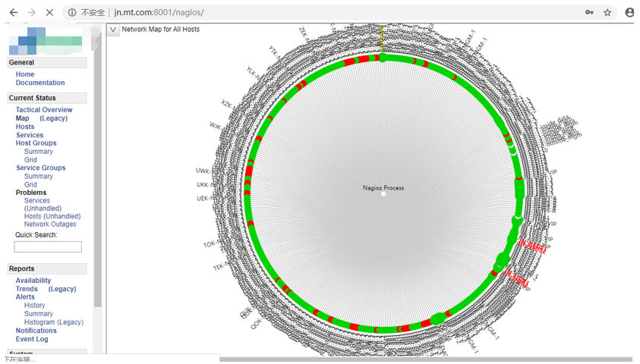This screenshot has height=364, width=640.
Task: Open Network Outages
Action: tap(50, 224)
